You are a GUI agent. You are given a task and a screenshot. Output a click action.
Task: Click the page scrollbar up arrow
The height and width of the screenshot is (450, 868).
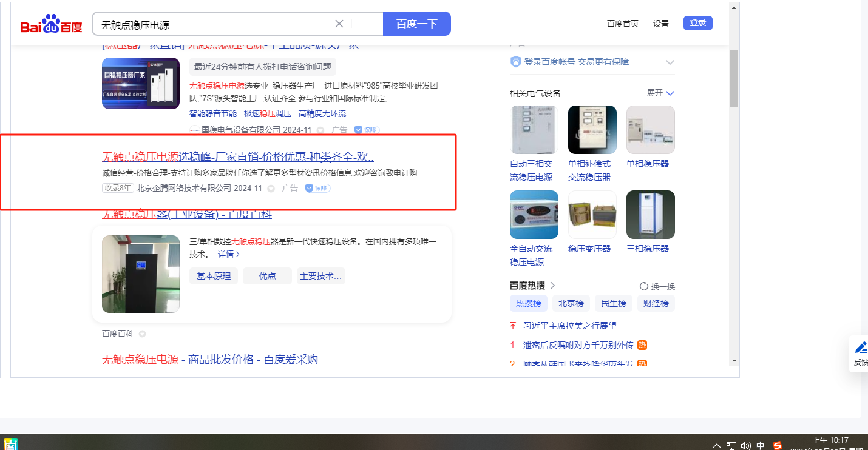pyautogui.click(x=734, y=8)
